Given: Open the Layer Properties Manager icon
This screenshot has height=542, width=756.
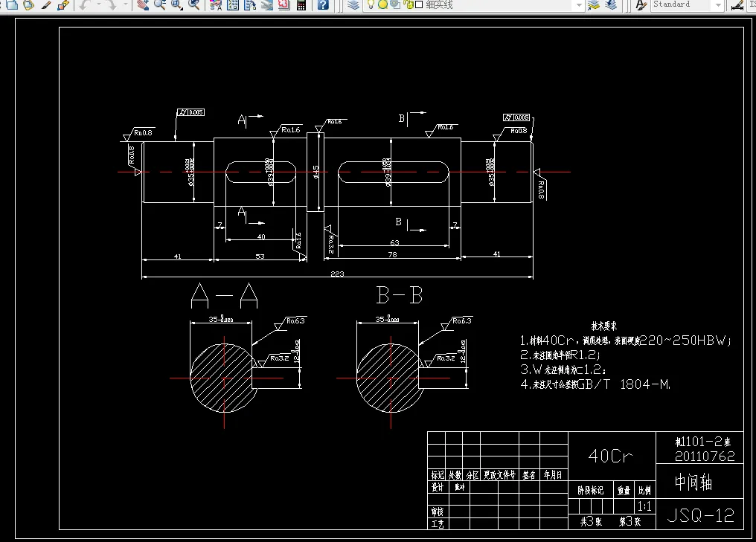Looking at the screenshot, I should [353, 4].
